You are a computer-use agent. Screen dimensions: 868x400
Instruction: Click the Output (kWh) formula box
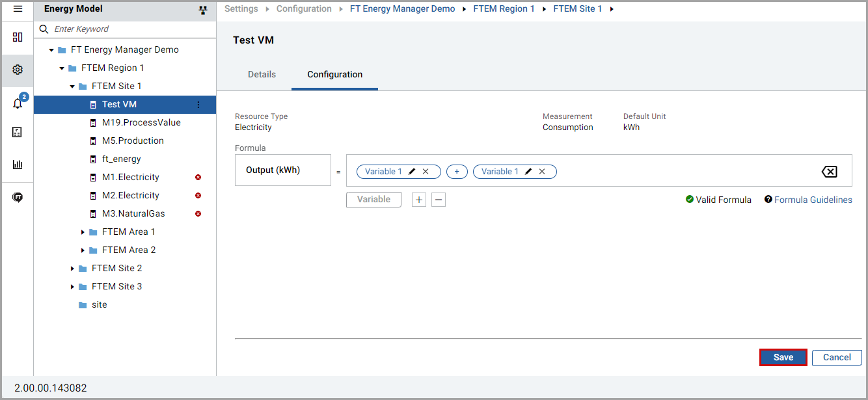click(283, 170)
